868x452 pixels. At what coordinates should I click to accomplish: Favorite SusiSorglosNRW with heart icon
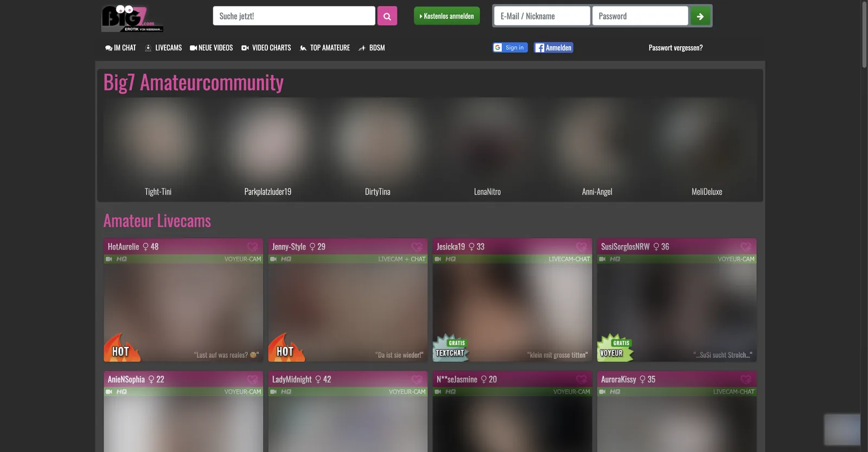tap(746, 247)
